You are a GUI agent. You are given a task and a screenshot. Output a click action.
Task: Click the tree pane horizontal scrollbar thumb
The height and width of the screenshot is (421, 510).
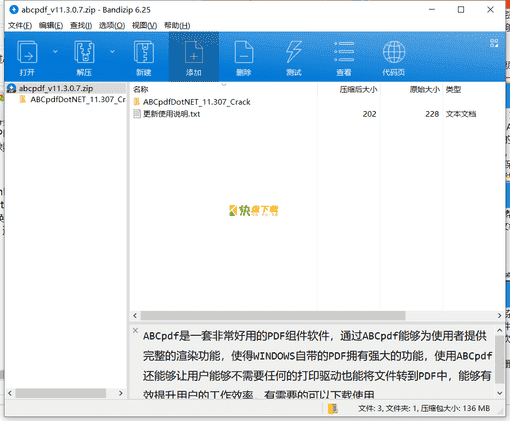coord(61,393)
